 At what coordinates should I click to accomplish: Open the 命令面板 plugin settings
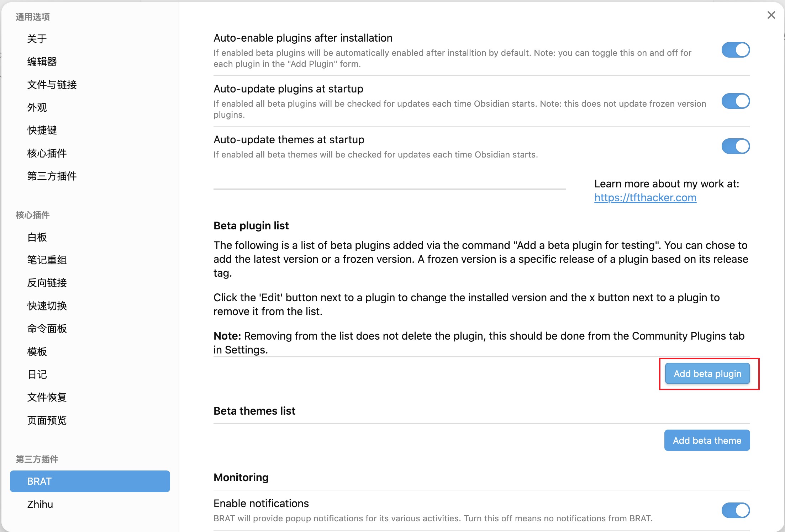coord(47,329)
